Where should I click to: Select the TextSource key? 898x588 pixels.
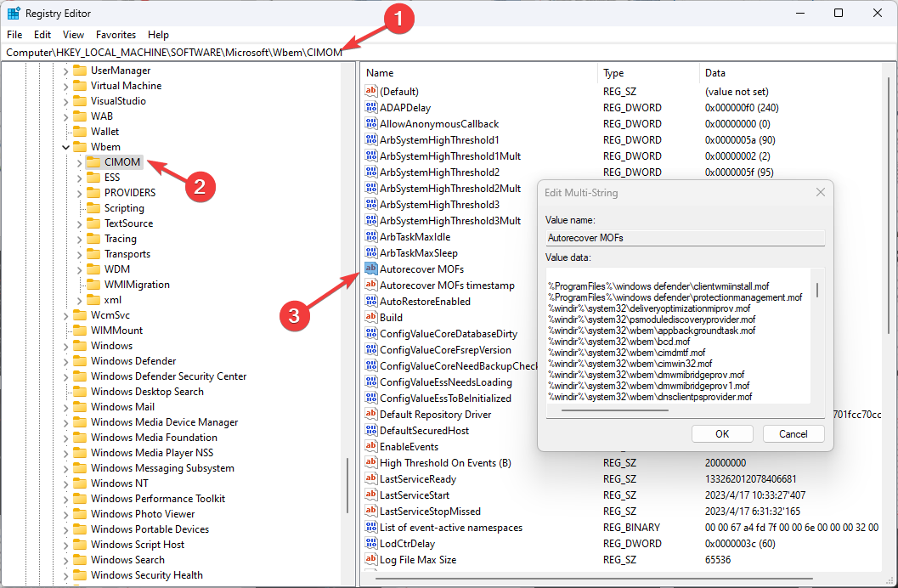click(x=128, y=223)
